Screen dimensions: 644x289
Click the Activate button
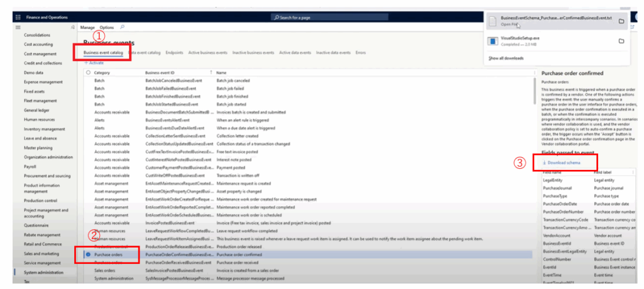coord(94,63)
